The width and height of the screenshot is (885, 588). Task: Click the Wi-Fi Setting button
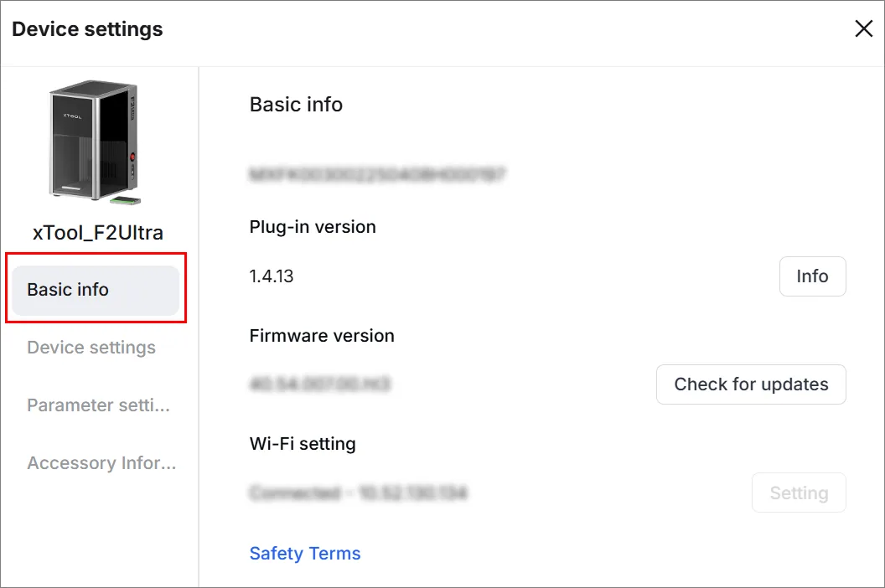click(799, 493)
